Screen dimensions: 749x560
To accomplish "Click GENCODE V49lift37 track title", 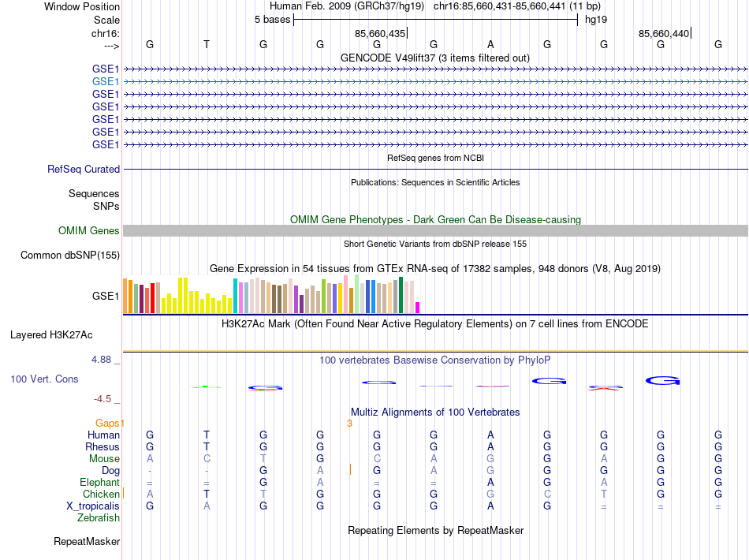I will pyautogui.click(x=435, y=58).
